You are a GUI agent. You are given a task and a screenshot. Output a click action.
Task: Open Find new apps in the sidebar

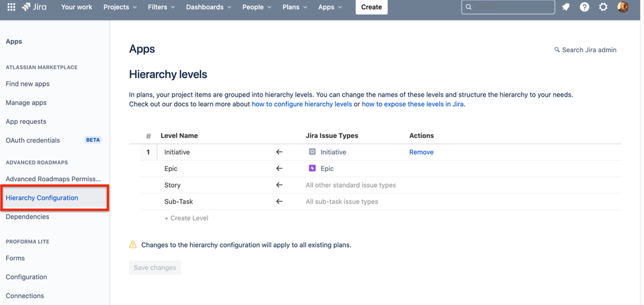coord(28,84)
